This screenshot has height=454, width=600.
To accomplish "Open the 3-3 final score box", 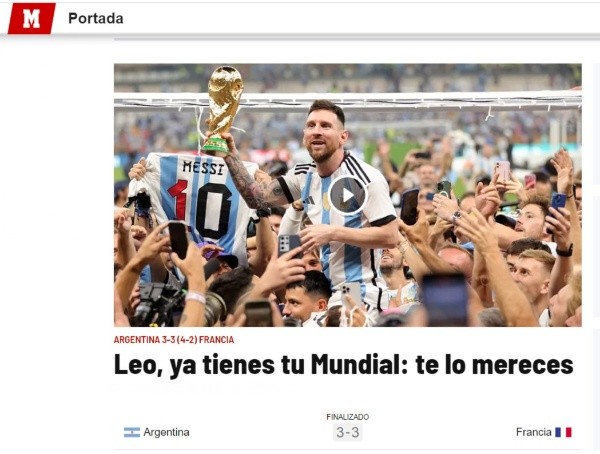I will click(x=347, y=433).
